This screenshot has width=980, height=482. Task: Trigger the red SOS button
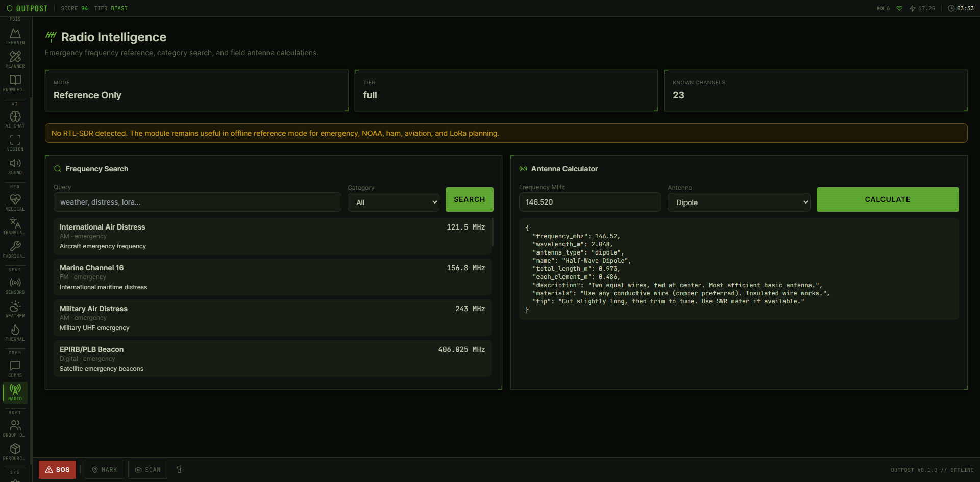(x=57, y=470)
